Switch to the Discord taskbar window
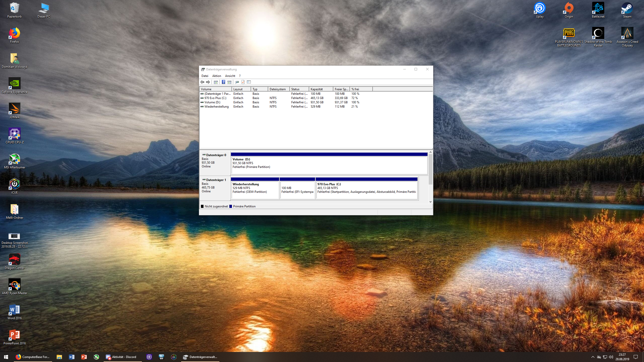This screenshot has width=644, height=362. 122,357
